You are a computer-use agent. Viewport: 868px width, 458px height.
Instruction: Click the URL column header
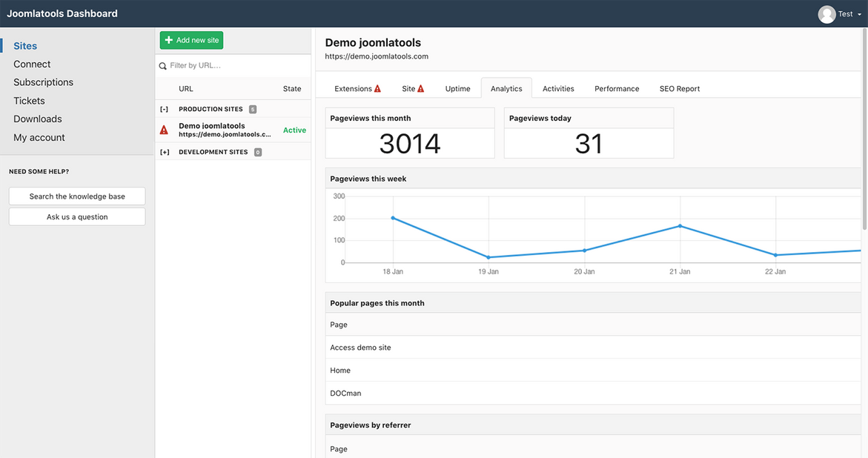186,88
